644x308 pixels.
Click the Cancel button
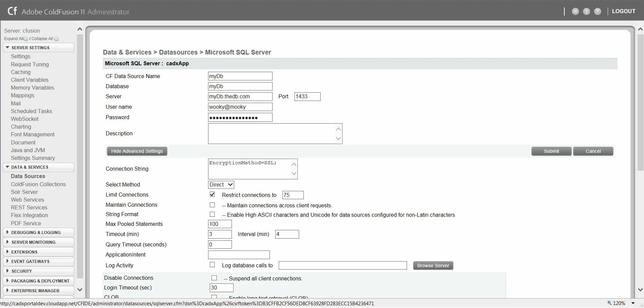(x=593, y=151)
